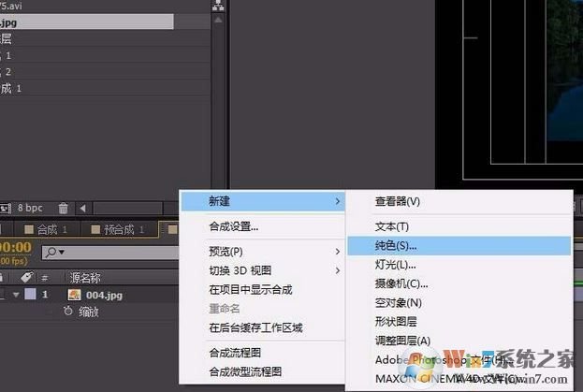Switch to the 合成 1 timeline tab
This screenshot has height=392, width=583.
point(47,229)
